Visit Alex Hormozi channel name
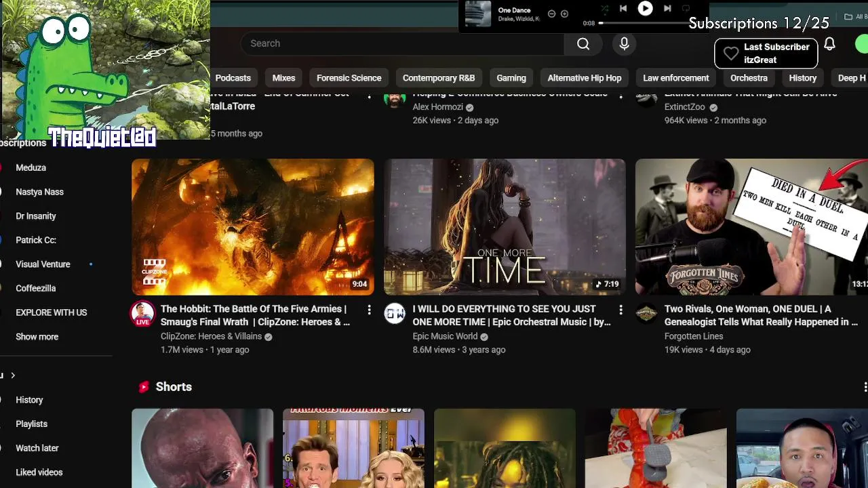 437,107
